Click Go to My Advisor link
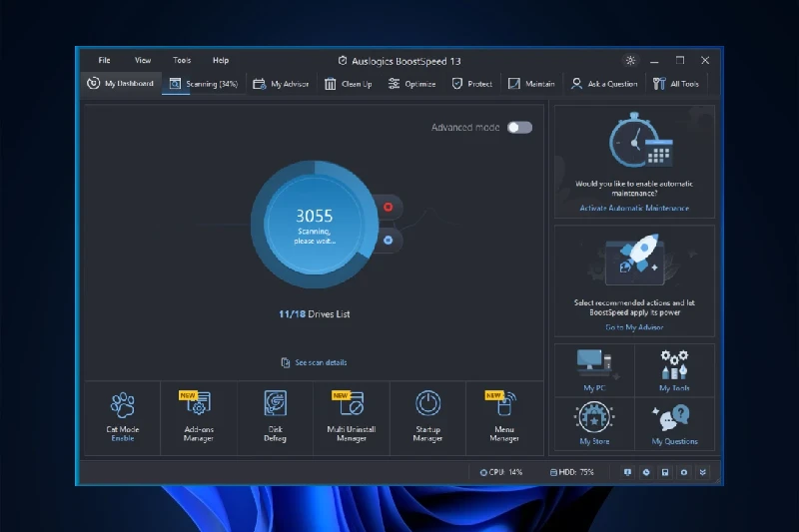This screenshot has width=799, height=532. point(634,327)
